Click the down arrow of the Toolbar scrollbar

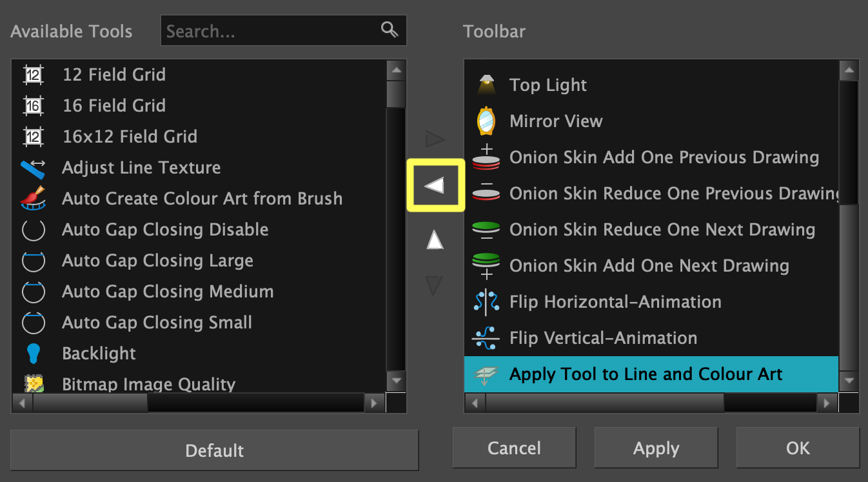849,381
